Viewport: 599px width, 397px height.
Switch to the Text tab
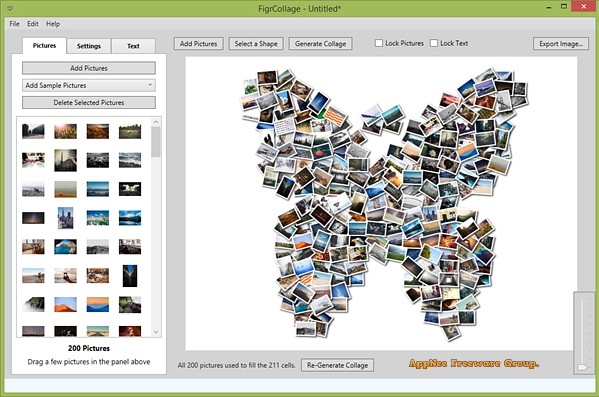tap(133, 46)
